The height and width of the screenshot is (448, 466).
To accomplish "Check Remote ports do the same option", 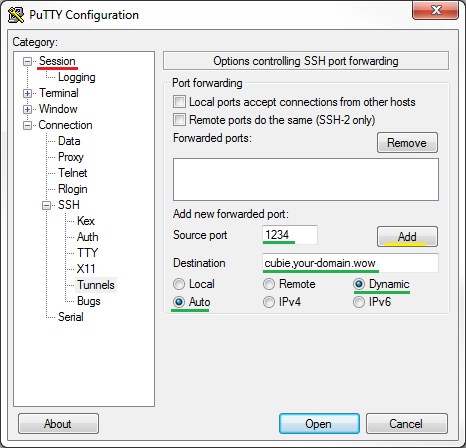I will point(179,120).
